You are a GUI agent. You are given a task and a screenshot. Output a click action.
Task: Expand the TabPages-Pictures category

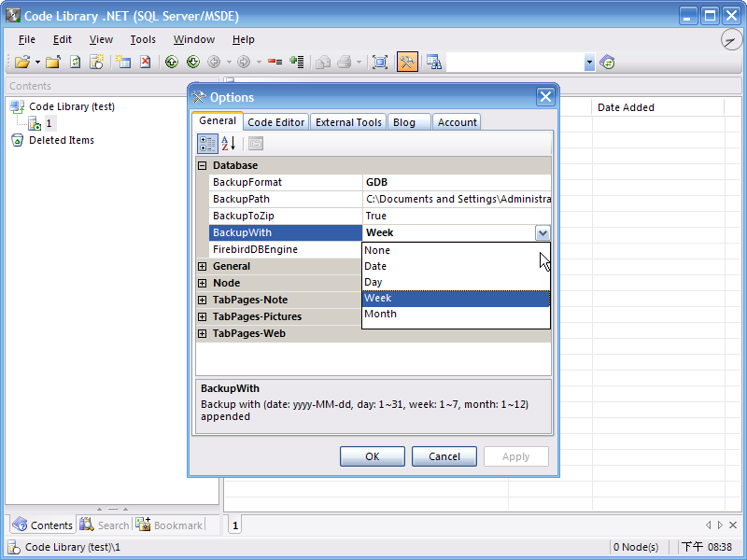(x=203, y=316)
